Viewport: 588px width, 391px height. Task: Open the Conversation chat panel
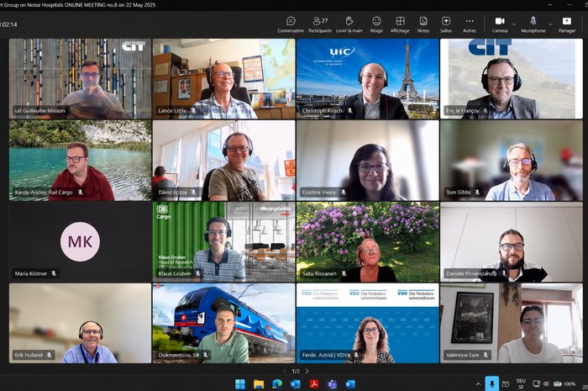(291, 24)
